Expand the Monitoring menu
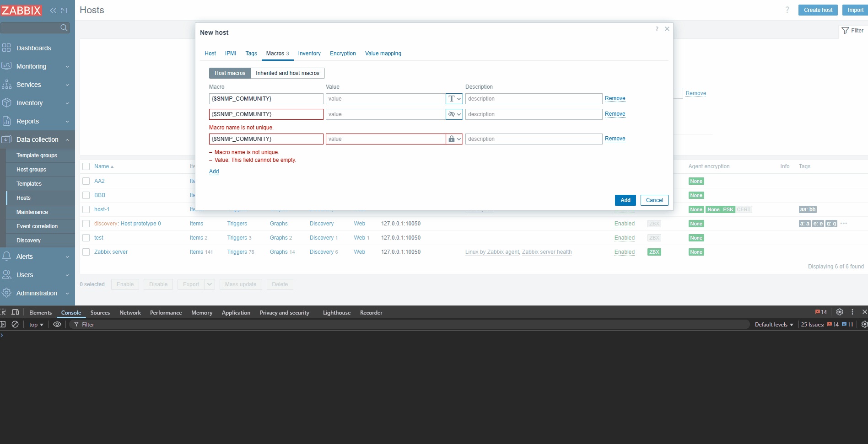The image size is (868, 444). tap(67, 67)
